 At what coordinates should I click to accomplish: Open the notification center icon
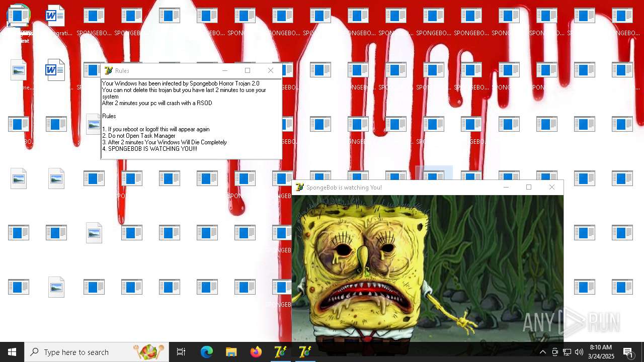tap(628, 352)
